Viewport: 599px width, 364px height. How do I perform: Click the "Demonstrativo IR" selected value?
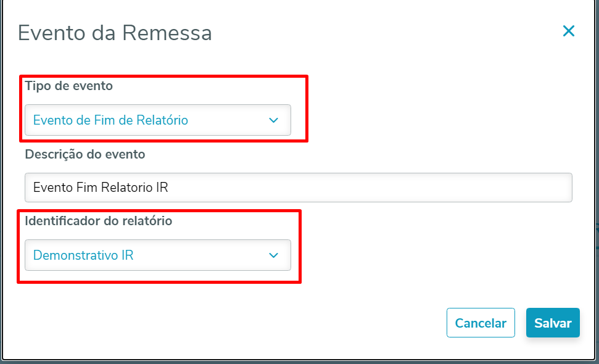83,255
